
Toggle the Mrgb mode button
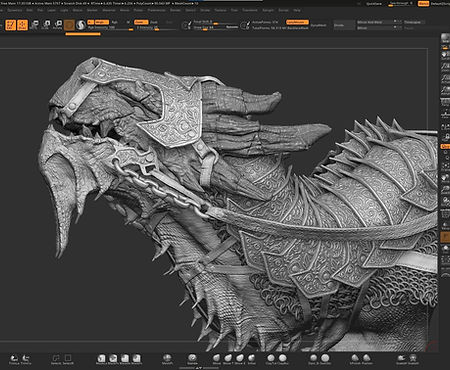(x=102, y=22)
